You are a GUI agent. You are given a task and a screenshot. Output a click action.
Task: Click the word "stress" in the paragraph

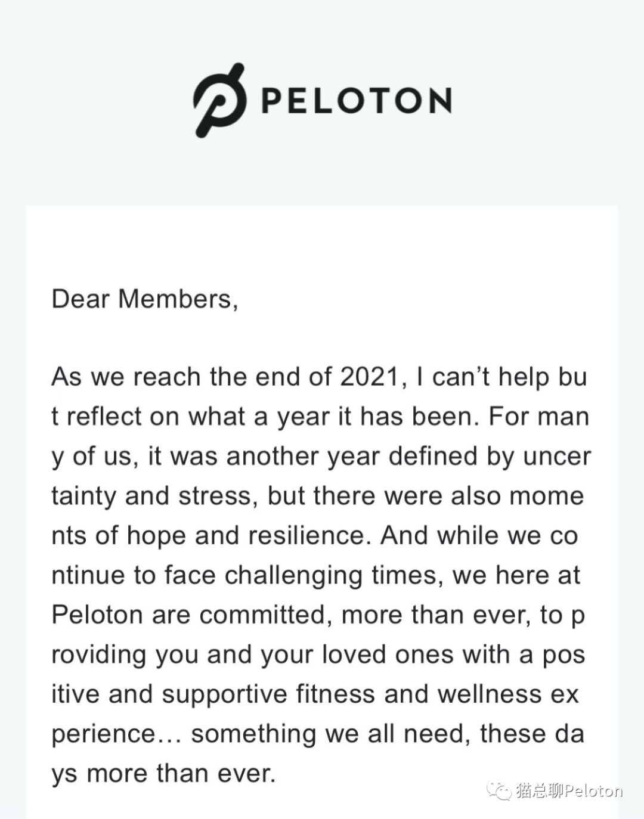click(215, 496)
